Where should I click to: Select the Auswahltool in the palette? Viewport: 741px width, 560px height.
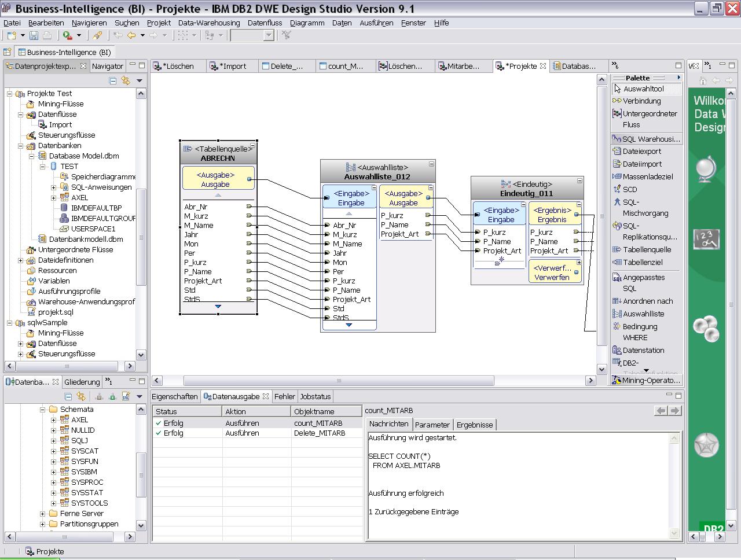643,89
